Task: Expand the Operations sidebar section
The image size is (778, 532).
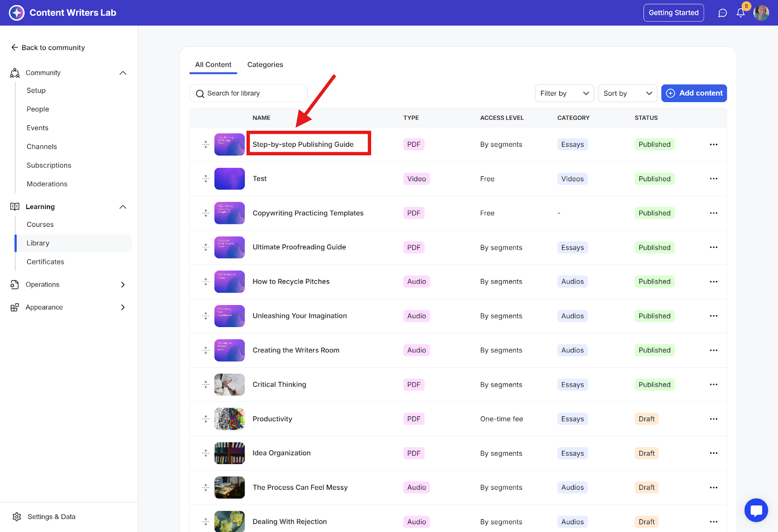Action: click(x=123, y=285)
